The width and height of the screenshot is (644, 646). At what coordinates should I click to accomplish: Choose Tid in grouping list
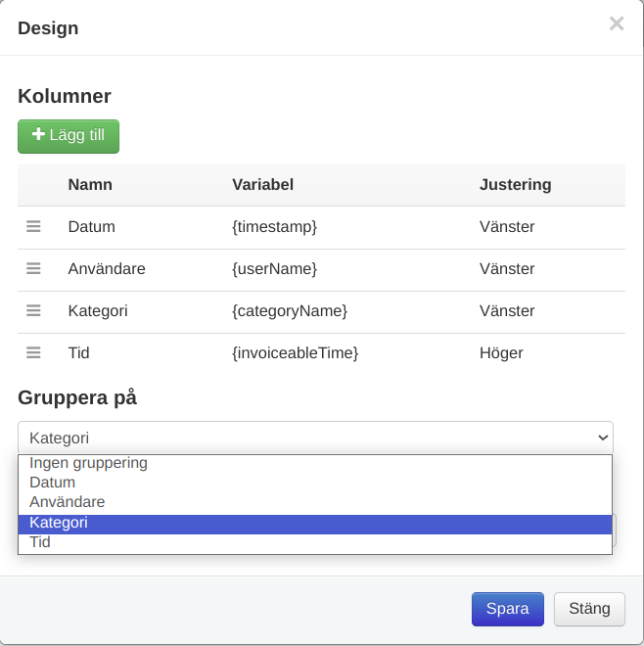[x=40, y=542]
